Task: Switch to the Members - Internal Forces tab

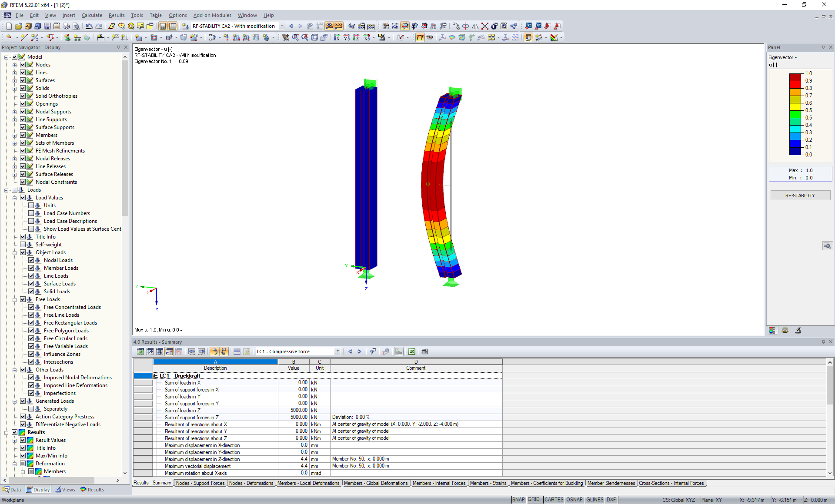Action: click(x=439, y=483)
